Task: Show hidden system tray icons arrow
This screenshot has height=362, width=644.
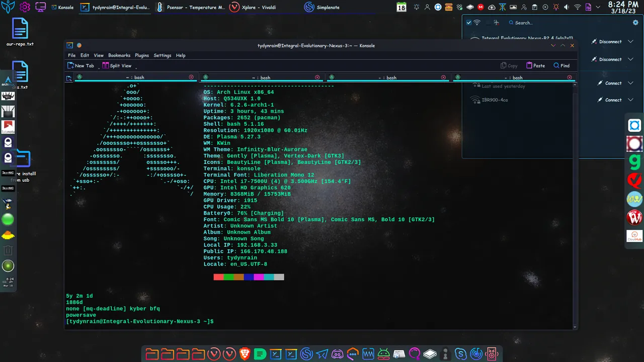Action: (598, 8)
